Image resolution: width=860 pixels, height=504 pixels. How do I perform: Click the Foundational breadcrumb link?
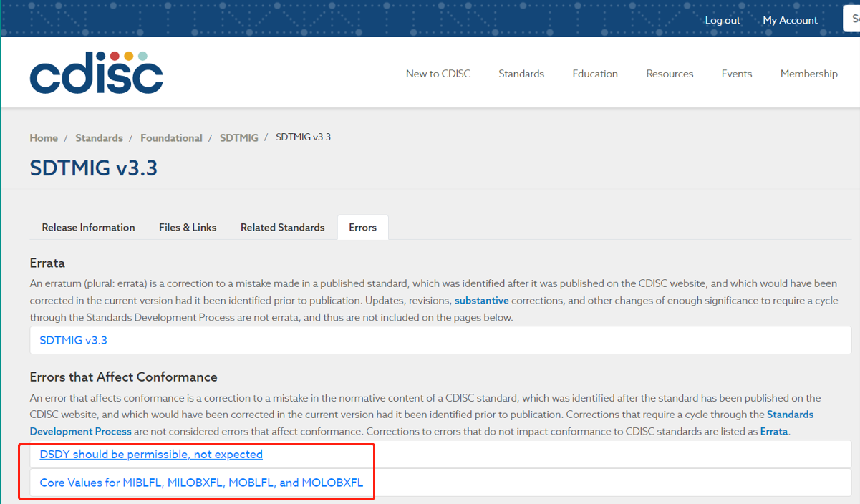[x=171, y=138]
